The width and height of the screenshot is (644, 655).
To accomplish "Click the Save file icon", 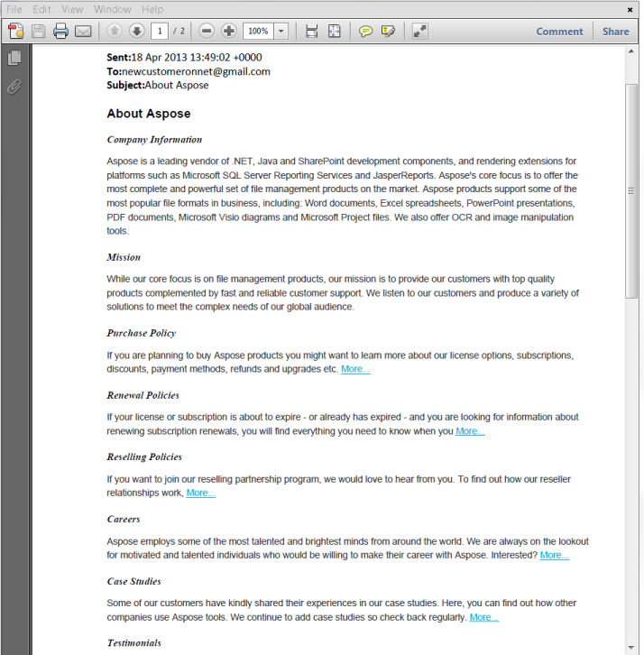I will [x=39, y=32].
